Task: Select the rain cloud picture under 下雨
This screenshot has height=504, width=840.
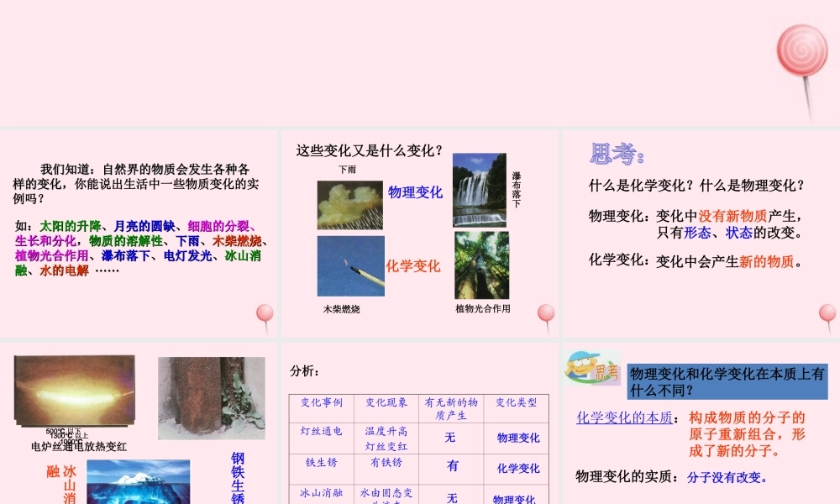Action: [349, 205]
